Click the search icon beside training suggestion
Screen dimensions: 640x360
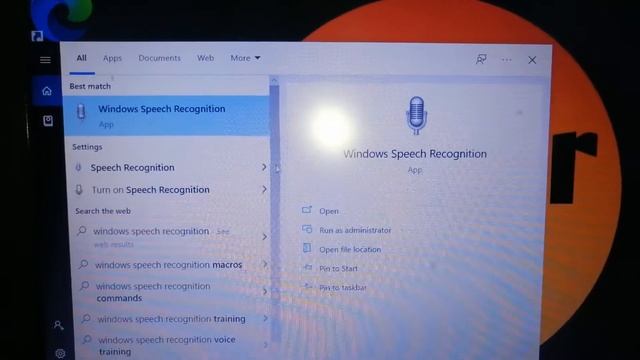[x=86, y=318]
